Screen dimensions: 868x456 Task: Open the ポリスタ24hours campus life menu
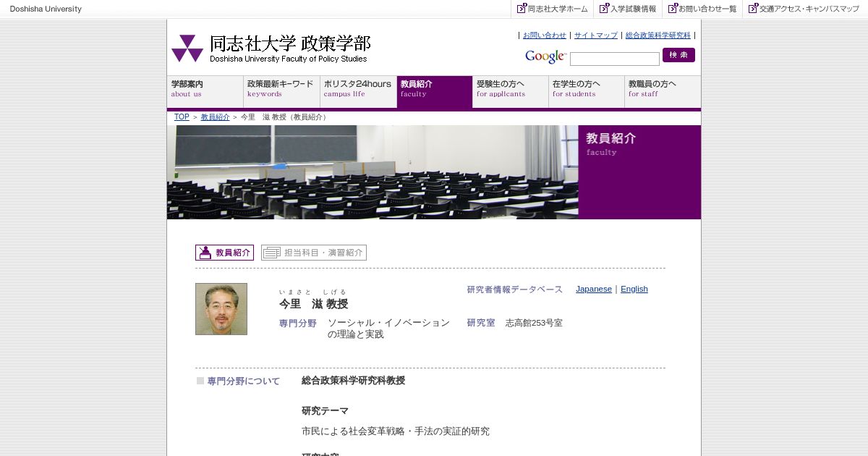coord(358,92)
